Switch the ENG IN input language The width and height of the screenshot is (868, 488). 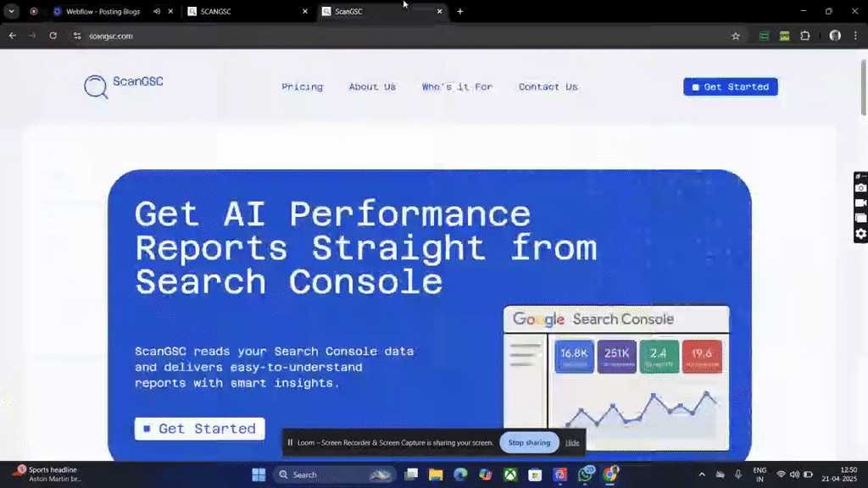coord(759,474)
